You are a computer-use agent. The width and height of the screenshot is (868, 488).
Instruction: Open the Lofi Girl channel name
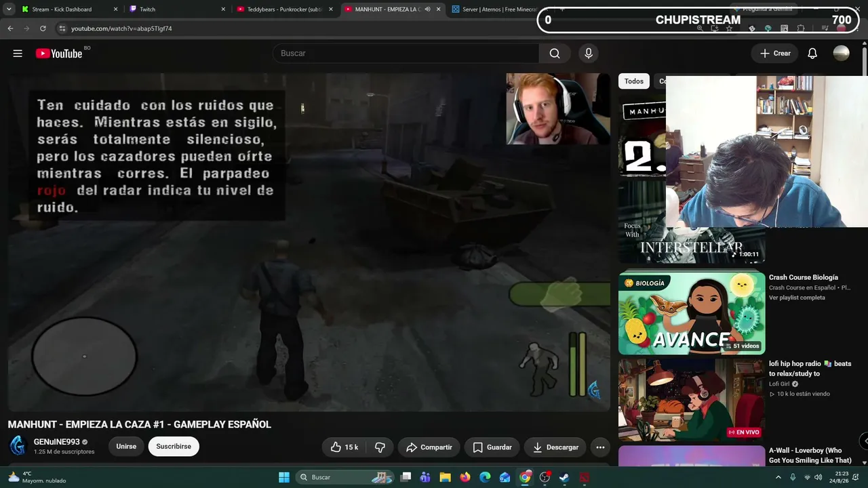point(779,384)
